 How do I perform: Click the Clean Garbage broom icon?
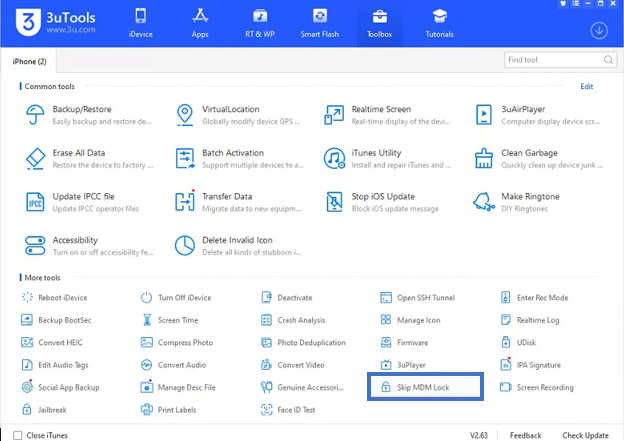pyautogui.click(x=483, y=159)
